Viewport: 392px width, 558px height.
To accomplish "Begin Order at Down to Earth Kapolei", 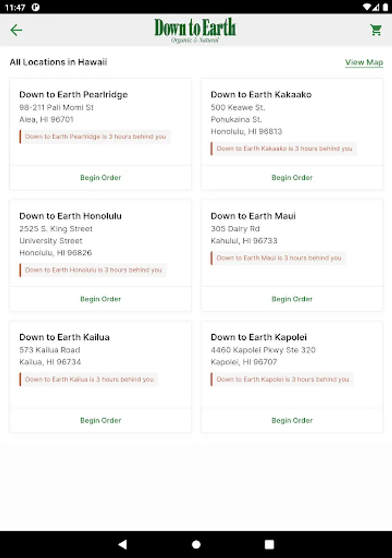I will pyautogui.click(x=292, y=420).
